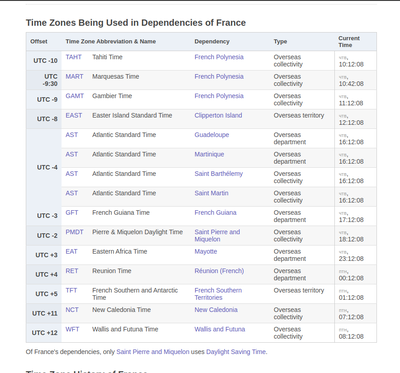Viewport: 400px width, 373px height.
Task: Open the MART time zone link
Action: [74, 76]
